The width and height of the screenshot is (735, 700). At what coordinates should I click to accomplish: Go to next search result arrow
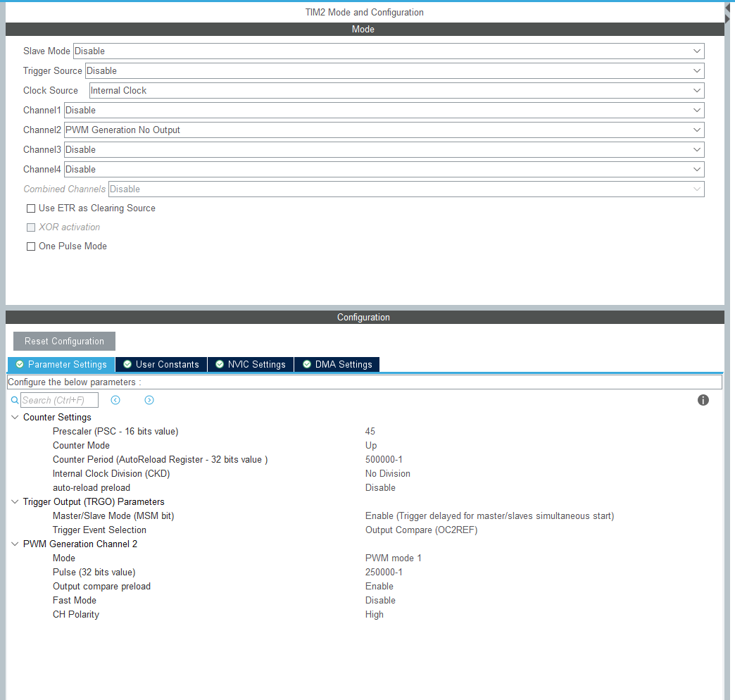click(149, 400)
